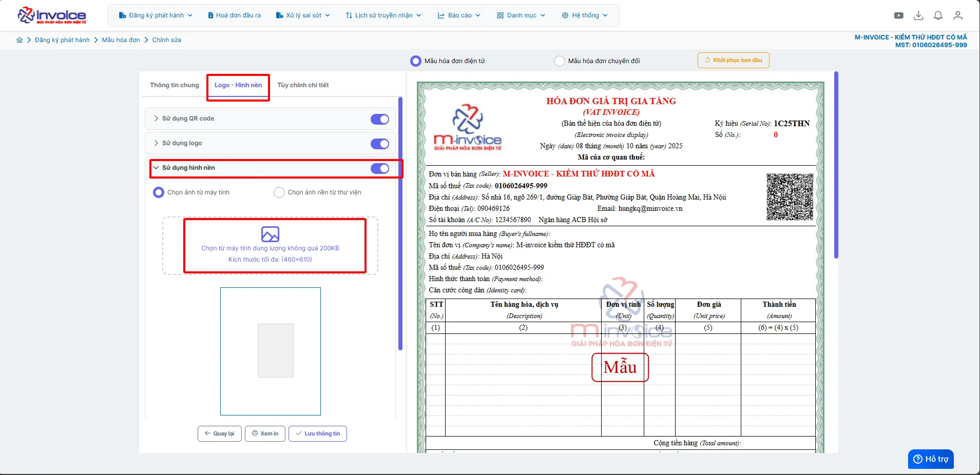Click the QR code on invoice preview
The width and height of the screenshot is (980, 475).
click(790, 197)
